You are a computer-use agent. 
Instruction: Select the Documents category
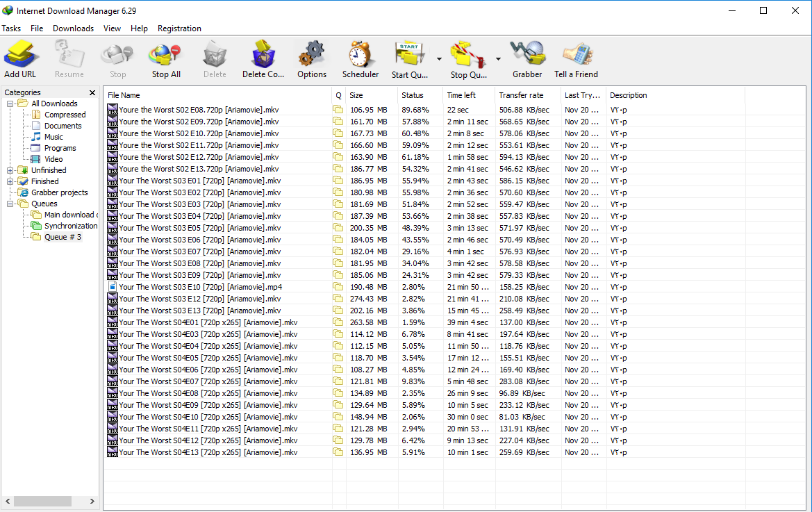(63, 126)
